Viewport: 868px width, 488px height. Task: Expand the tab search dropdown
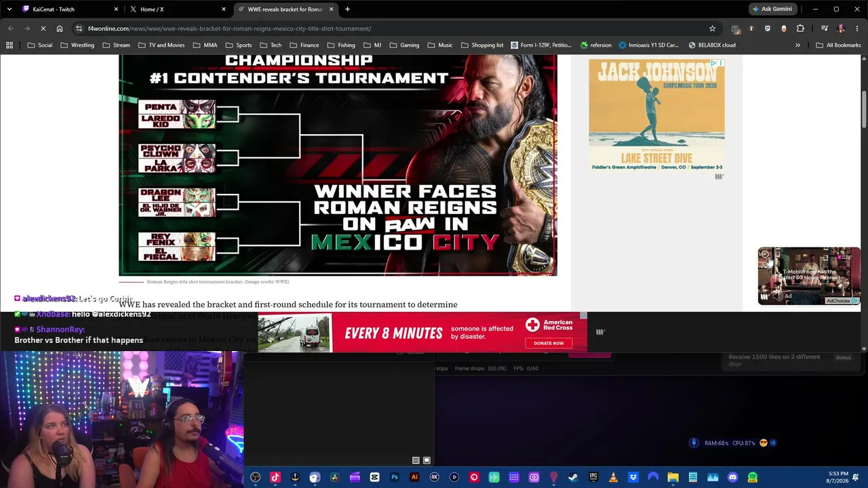click(x=9, y=9)
